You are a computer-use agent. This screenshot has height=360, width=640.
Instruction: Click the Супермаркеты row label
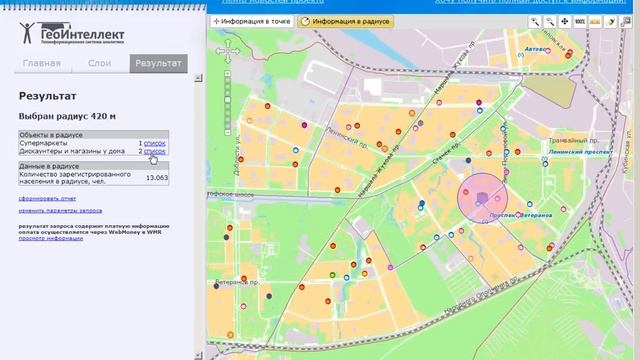pyautogui.click(x=43, y=143)
